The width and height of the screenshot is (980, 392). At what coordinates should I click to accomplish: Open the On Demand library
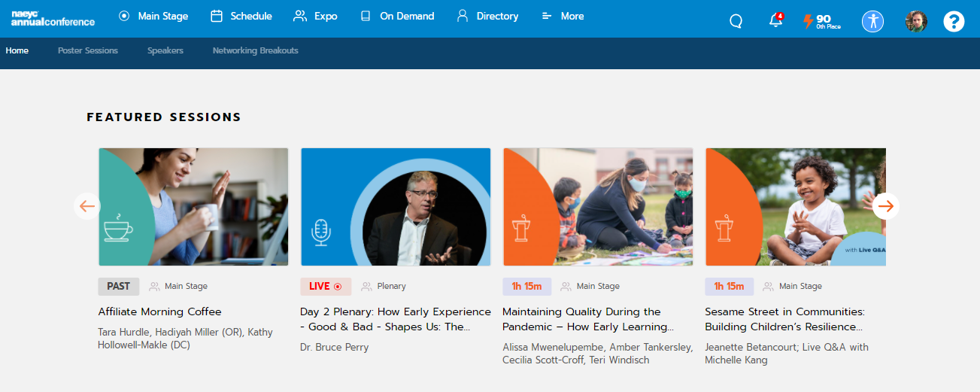[x=397, y=16]
